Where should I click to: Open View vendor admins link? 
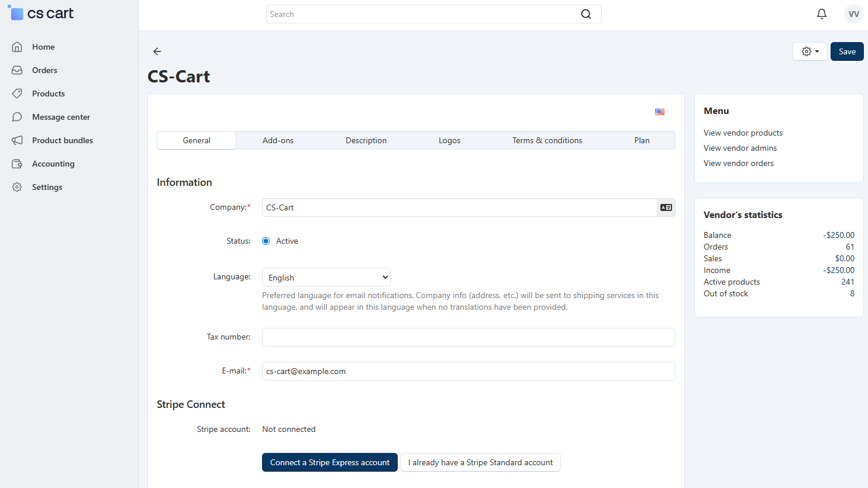pos(740,148)
